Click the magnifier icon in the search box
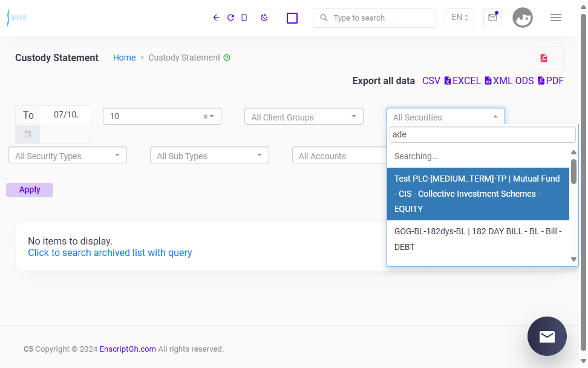Image resolution: width=588 pixels, height=368 pixels. (x=324, y=18)
